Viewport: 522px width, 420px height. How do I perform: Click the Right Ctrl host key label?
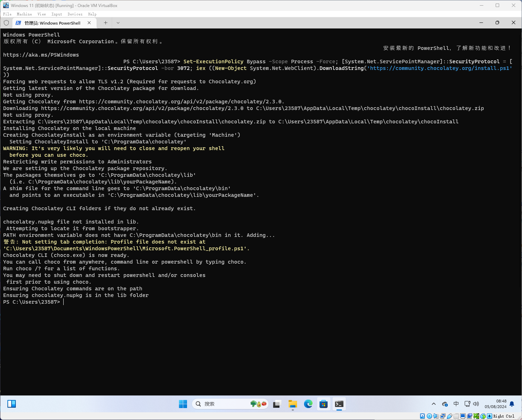(504, 416)
